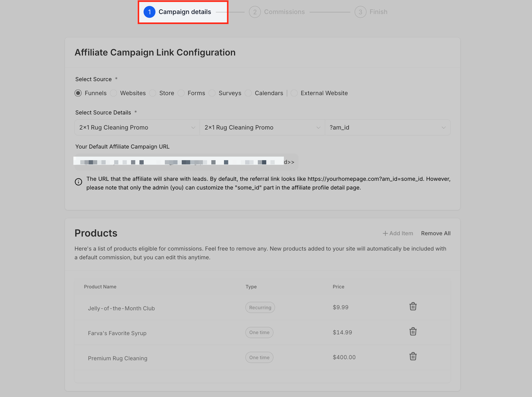This screenshot has width=532, height=397.
Task: Select External Website as source
Action: pyautogui.click(x=294, y=93)
